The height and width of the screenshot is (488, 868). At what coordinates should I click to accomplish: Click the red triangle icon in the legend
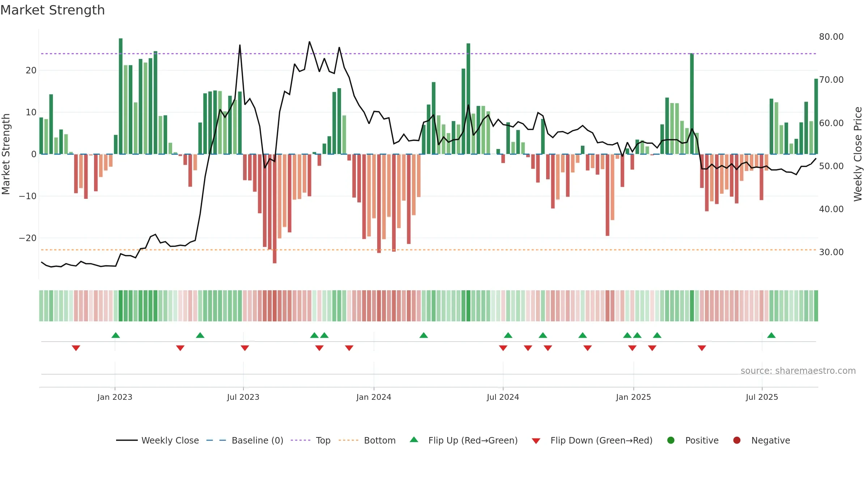tap(536, 441)
